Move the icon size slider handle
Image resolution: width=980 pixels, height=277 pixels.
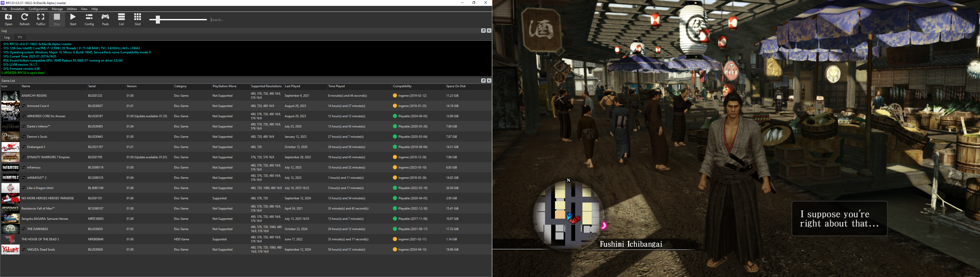pyautogui.click(x=158, y=19)
